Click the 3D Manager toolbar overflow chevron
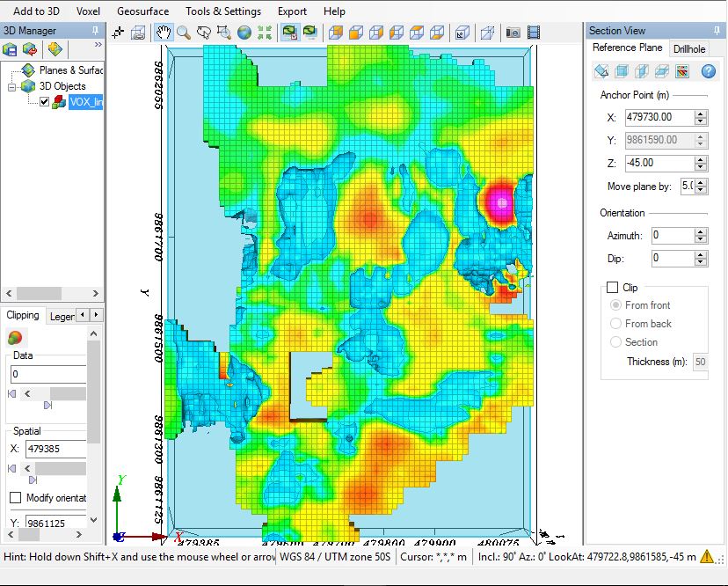The height and width of the screenshot is (586, 728). tap(98, 44)
